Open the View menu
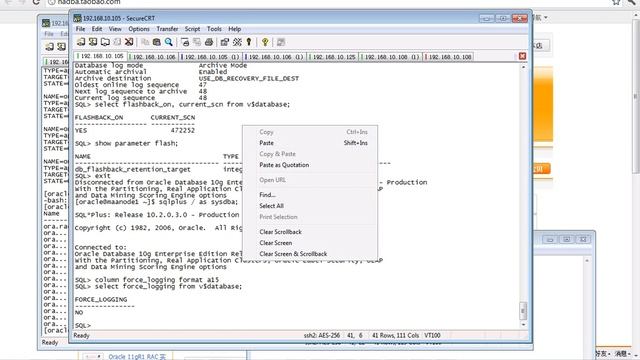 [115, 29]
